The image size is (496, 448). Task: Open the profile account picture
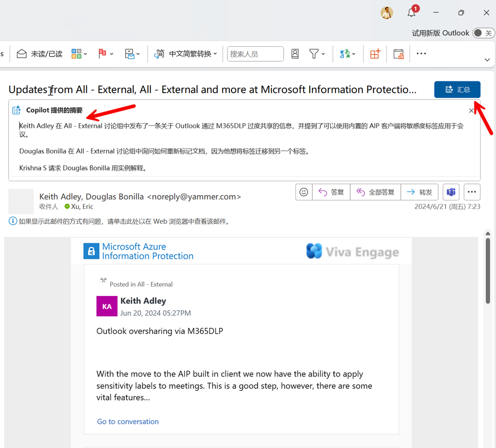pyautogui.click(x=386, y=13)
